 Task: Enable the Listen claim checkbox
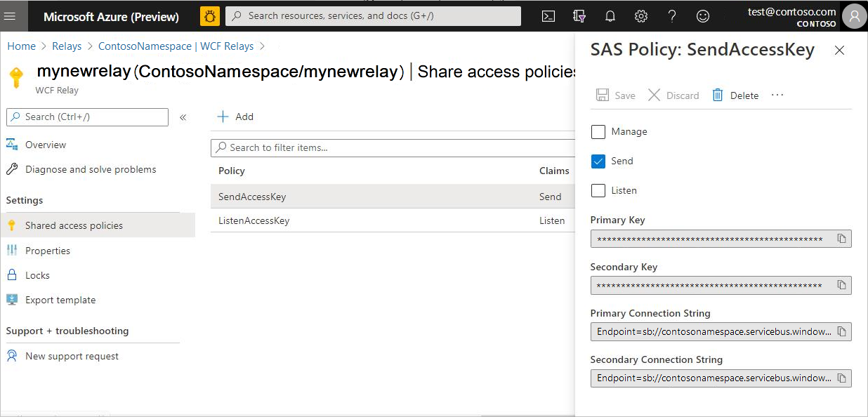coord(598,190)
